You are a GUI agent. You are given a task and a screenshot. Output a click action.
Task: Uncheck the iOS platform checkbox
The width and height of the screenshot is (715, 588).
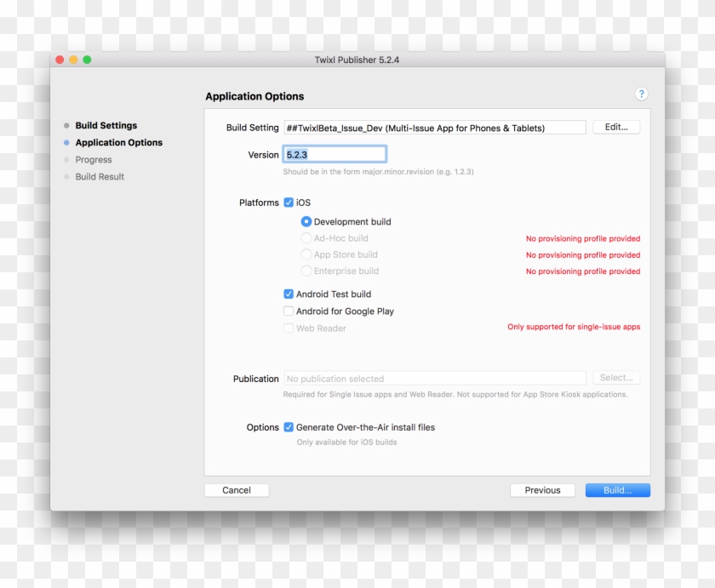pos(289,203)
